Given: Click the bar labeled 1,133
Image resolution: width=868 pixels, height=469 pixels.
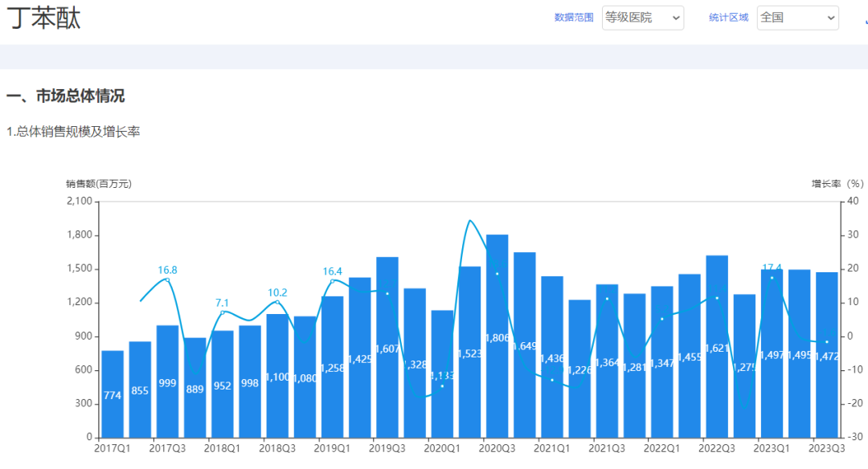Looking at the screenshot, I should tap(442, 374).
